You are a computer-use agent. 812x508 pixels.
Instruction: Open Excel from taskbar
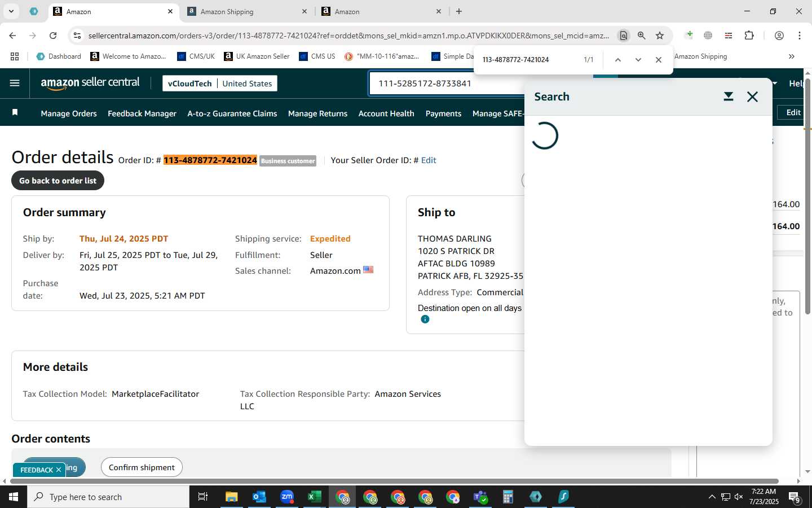click(x=314, y=497)
